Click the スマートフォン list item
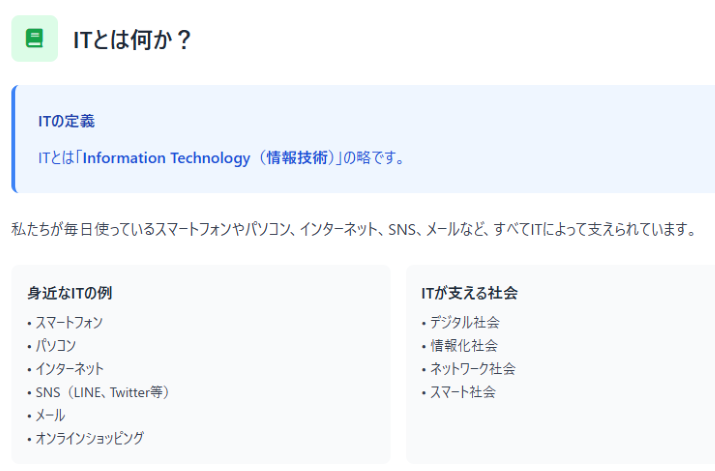The width and height of the screenshot is (715, 471). coord(69,322)
